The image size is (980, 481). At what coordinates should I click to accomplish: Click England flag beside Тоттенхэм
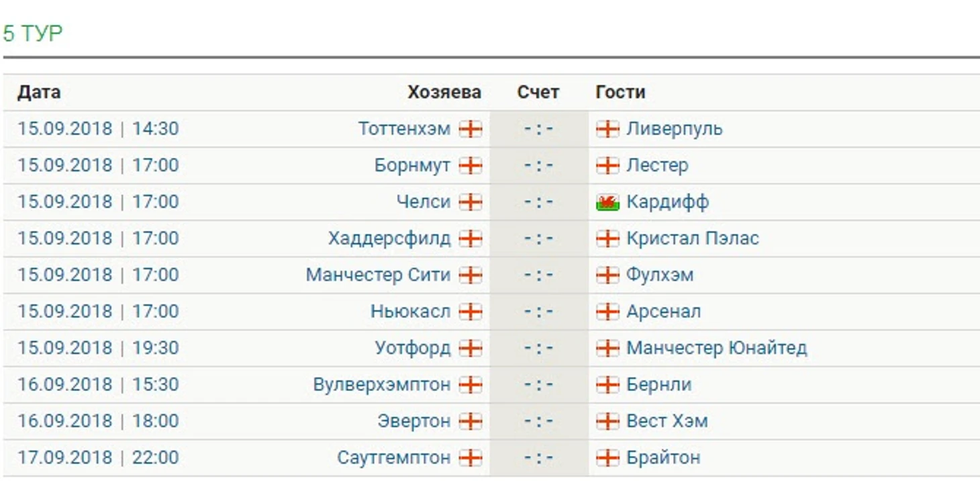point(471,129)
